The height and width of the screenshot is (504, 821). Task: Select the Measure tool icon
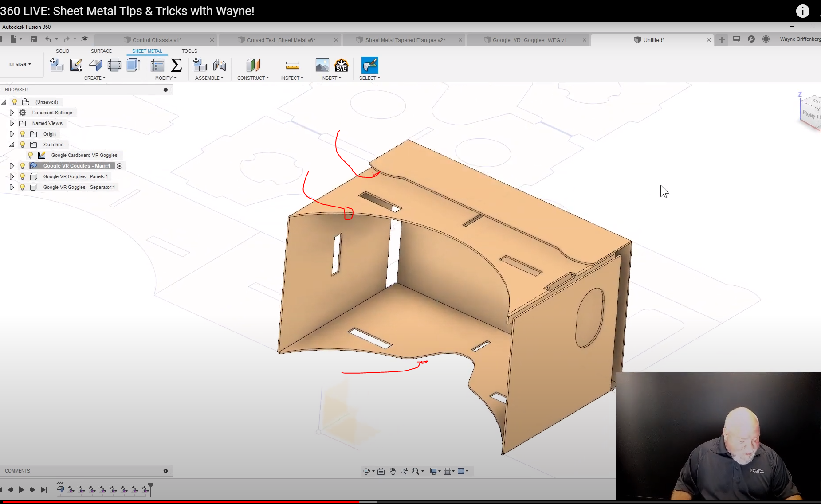coord(292,66)
